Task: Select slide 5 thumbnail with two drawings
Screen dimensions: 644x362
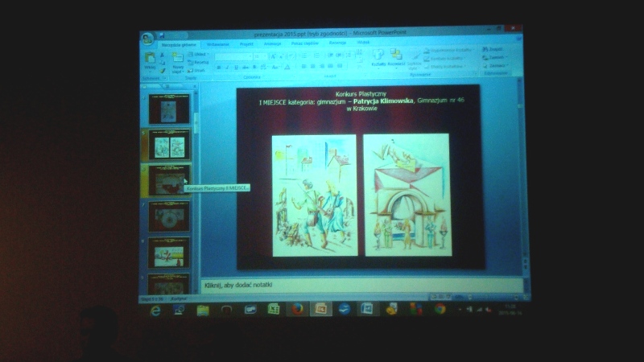Action: (x=170, y=145)
